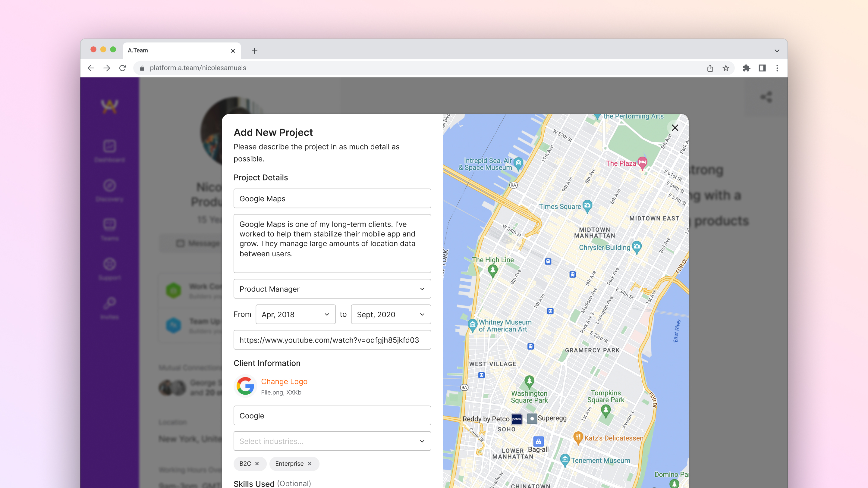The image size is (868, 488).
Task: Open Support in sidebar
Action: (x=109, y=269)
